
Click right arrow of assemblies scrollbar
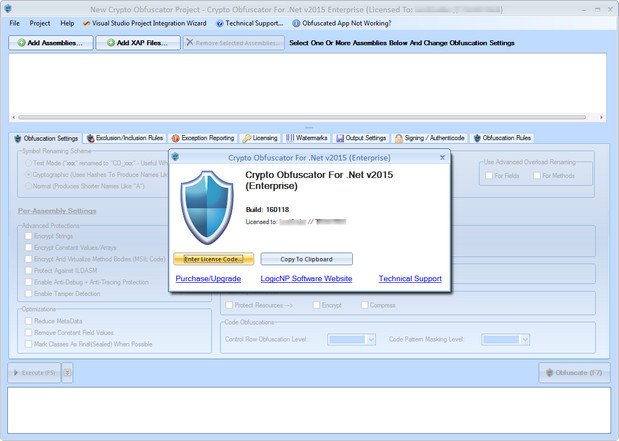coord(602,117)
